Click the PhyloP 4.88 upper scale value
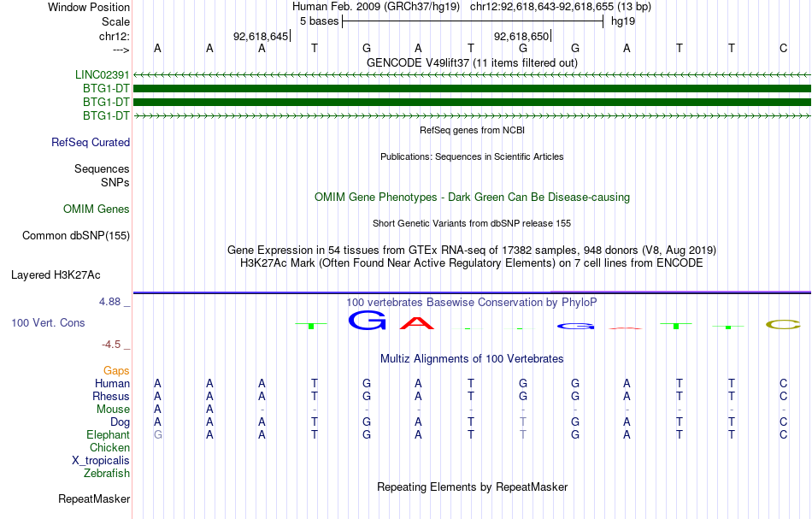 109,302
